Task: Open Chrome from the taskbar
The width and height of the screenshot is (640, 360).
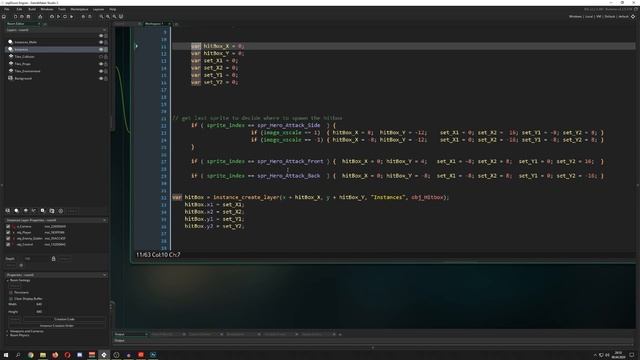Action: click(31, 355)
